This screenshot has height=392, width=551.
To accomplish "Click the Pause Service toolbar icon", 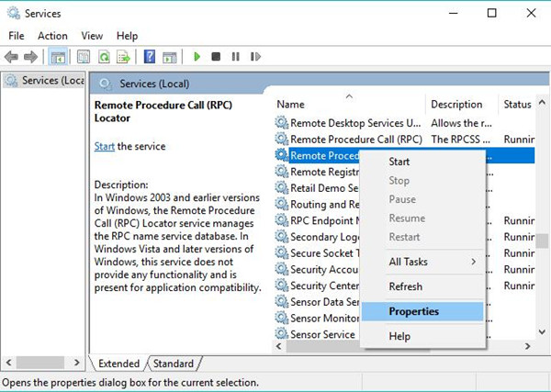I will coord(235,57).
